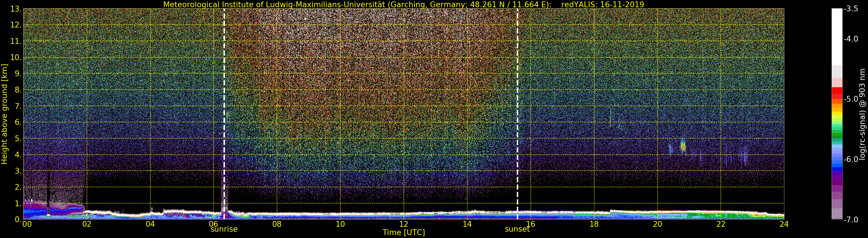Click the height axis tick label 11.
The height and width of the screenshot is (238, 868).
[16, 41]
